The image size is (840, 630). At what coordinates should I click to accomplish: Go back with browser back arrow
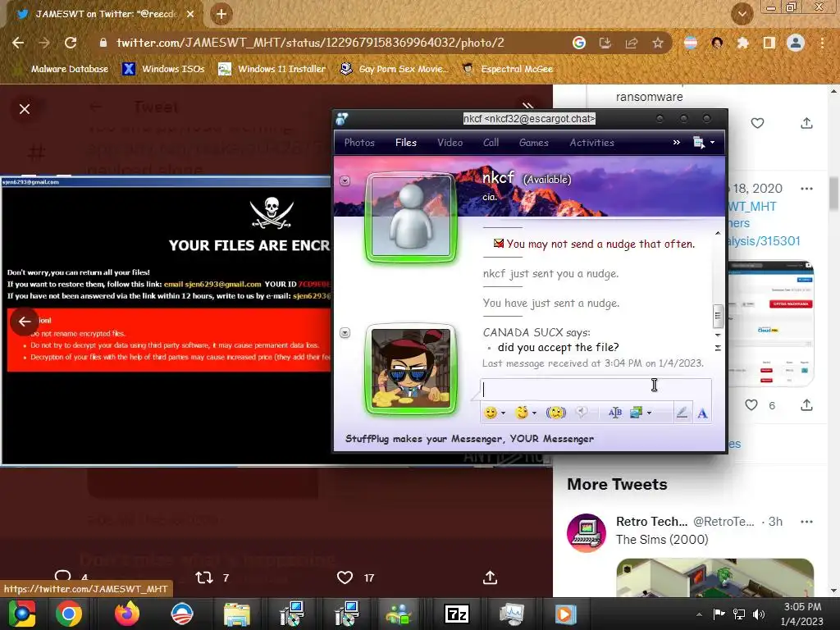pyautogui.click(x=18, y=43)
